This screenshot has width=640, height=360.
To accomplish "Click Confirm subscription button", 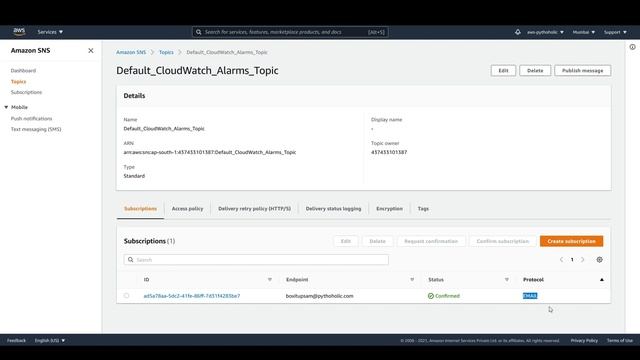I will click(x=503, y=241).
